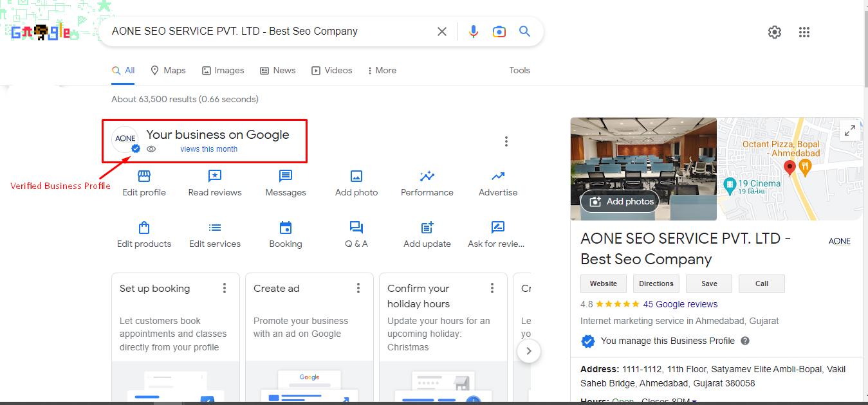868x405 pixels.
Task: Click the Add photos button on office image
Action: (x=621, y=201)
